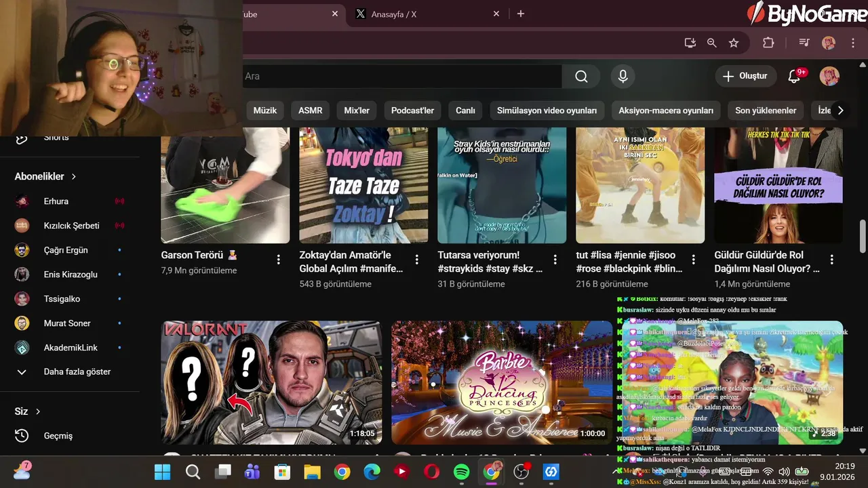868x488 pixels.
Task: Select the Mix'ler filter chip
Action: click(x=357, y=110)
